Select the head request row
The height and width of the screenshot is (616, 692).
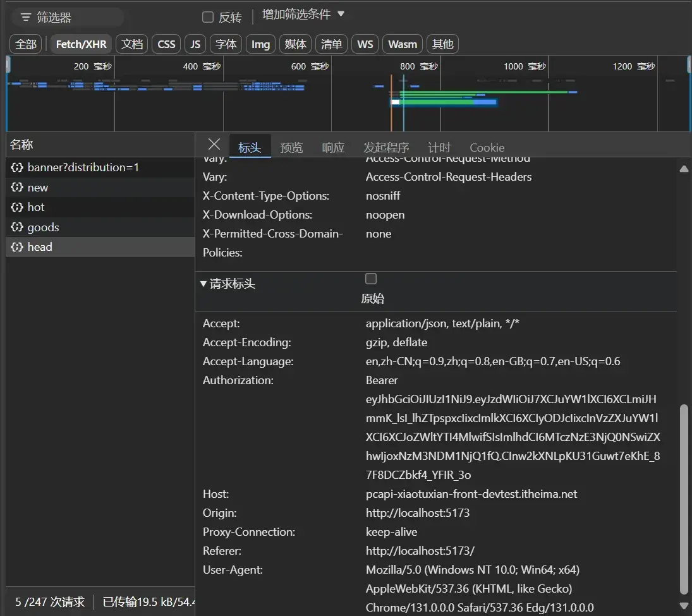pos(100,246)
